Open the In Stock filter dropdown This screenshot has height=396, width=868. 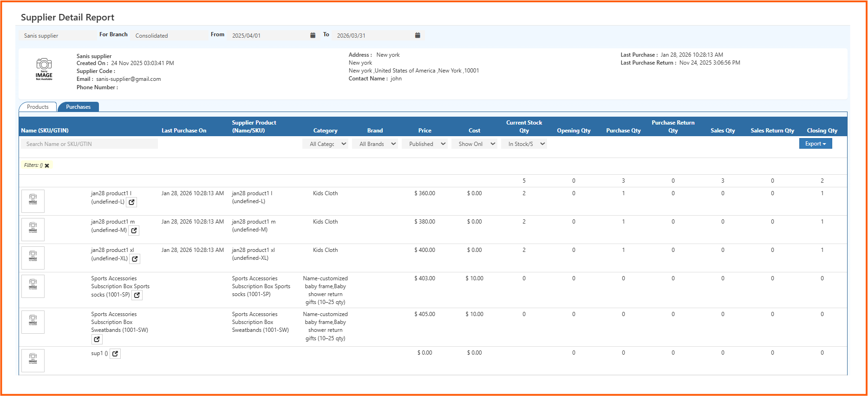(524, 144)
